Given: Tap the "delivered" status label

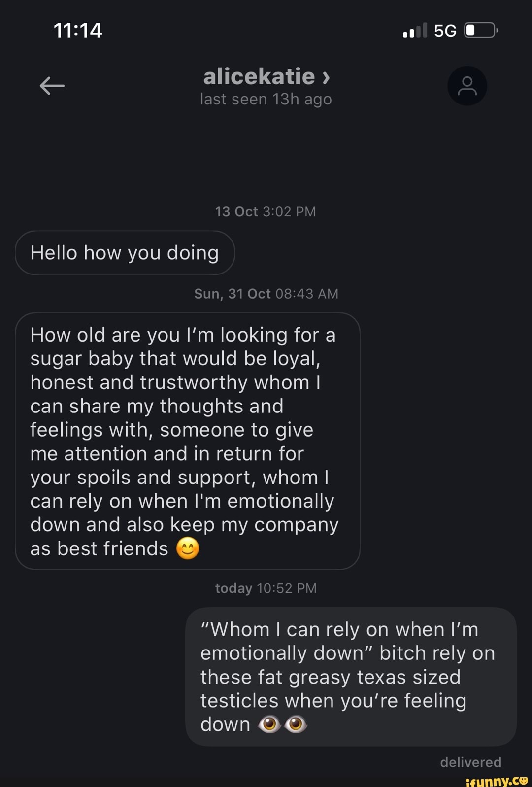Looking at the screenshot, I should 470,762.
